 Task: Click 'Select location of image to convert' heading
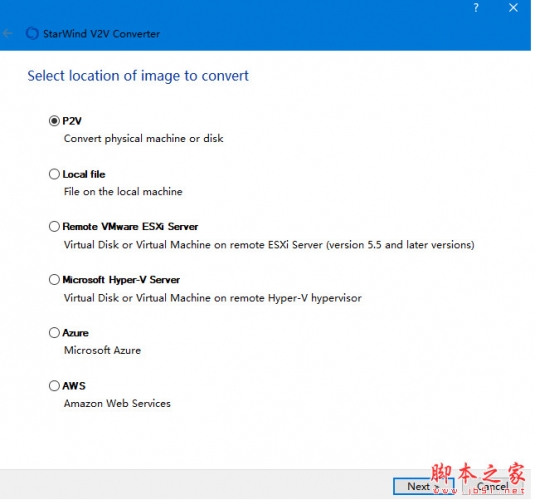(x=138, y=76)
